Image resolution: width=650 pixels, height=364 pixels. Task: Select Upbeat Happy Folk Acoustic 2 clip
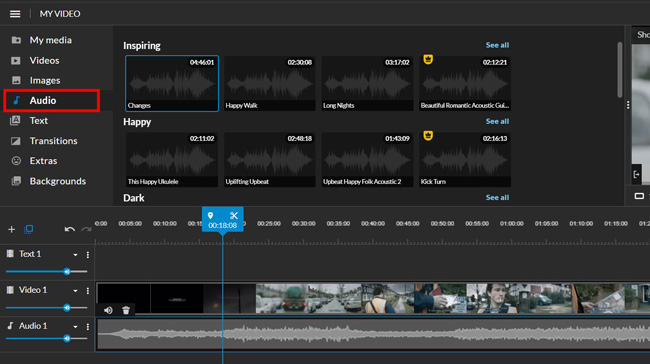(x=367, y=160)
